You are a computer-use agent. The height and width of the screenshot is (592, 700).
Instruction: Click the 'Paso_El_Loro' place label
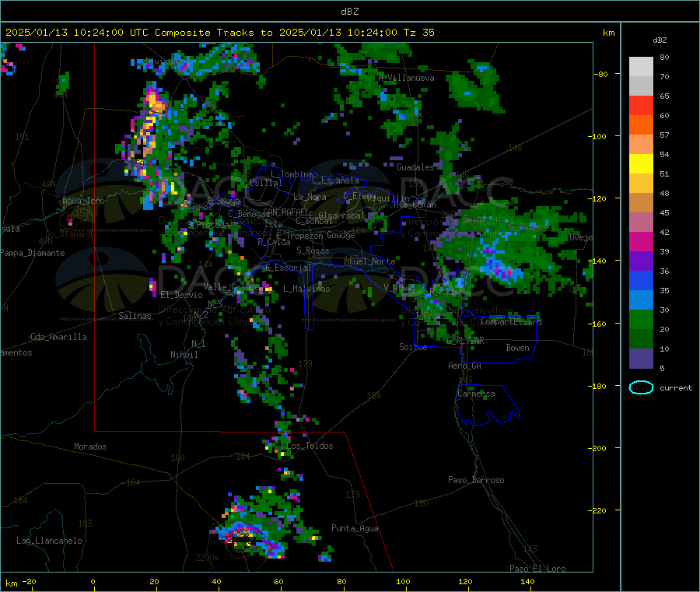[537, 569]
